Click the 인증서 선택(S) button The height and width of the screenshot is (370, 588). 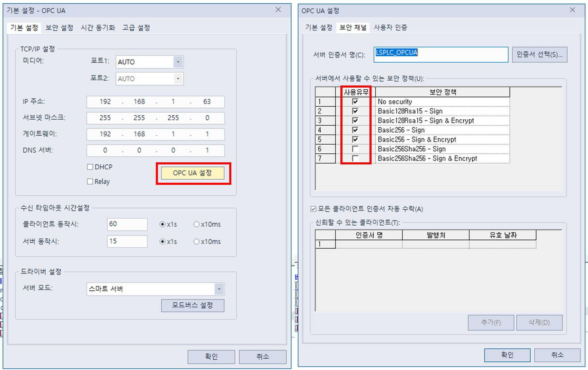click(540, 54)
